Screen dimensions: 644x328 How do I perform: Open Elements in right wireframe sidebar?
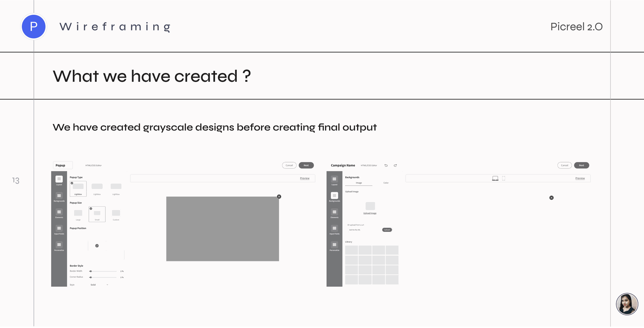click(x=334, y=213)
